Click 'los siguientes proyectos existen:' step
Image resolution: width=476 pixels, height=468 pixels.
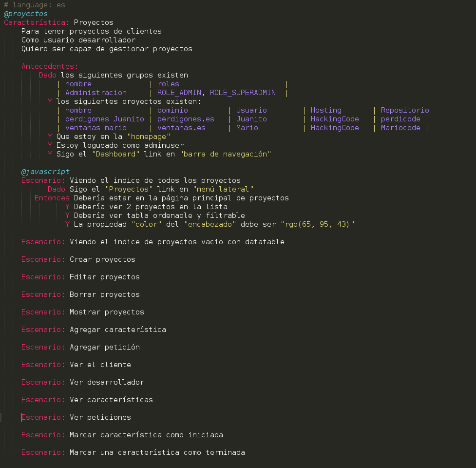[129, 102]
